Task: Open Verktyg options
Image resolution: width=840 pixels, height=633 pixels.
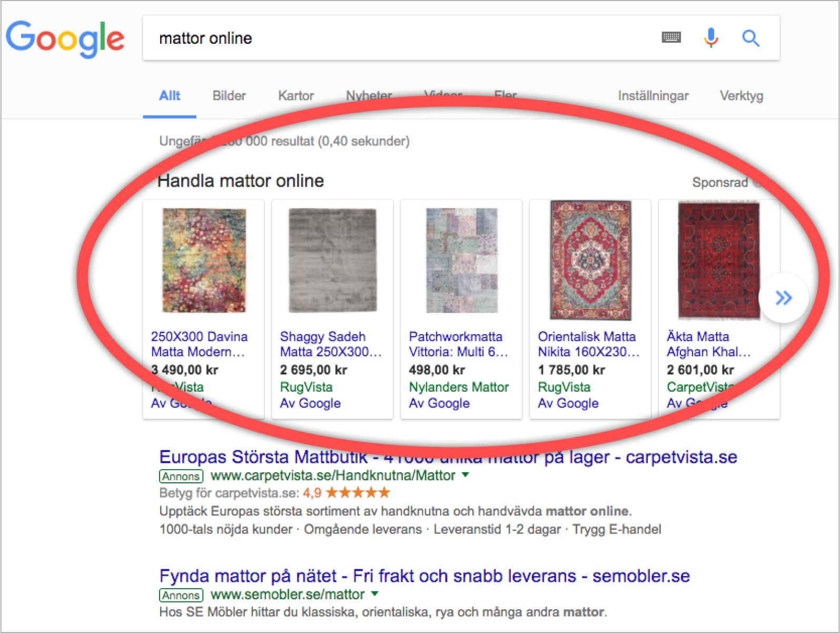Action: click(x=742, y=96)
